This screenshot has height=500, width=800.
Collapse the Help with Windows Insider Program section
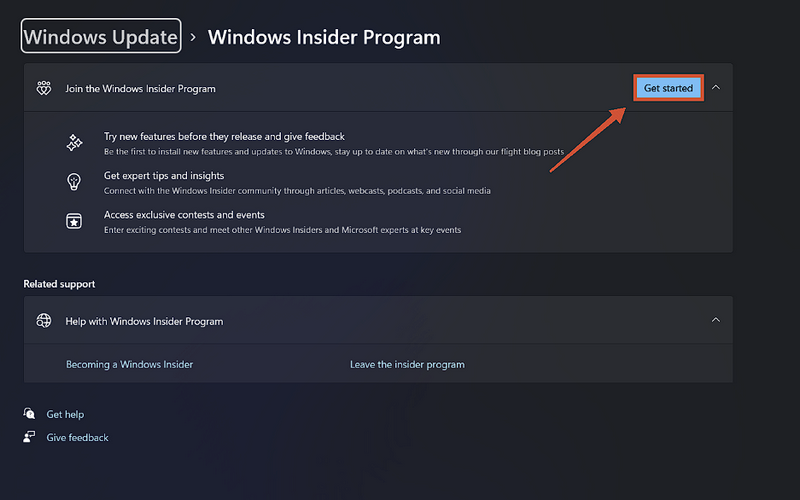[x=716, y=320]
